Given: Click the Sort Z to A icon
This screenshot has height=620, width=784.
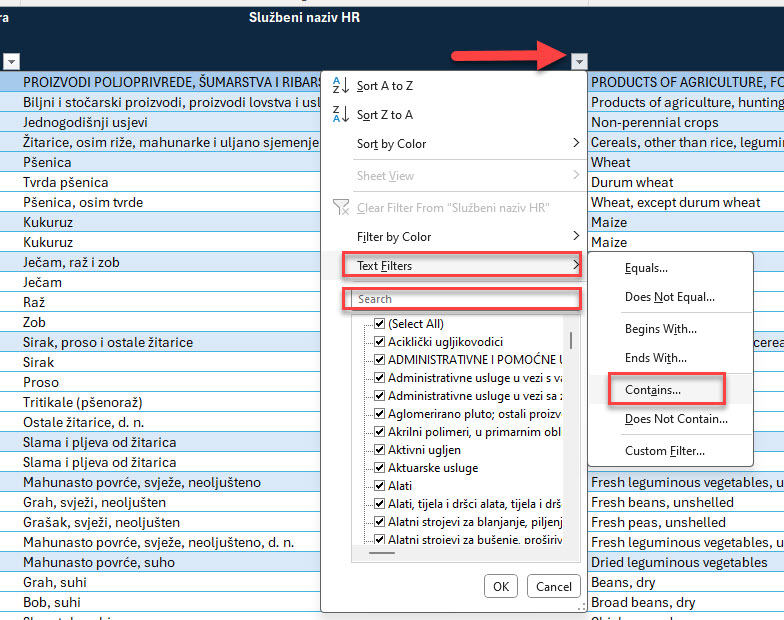Looking at the screenshot, I should tap(340, 114).
